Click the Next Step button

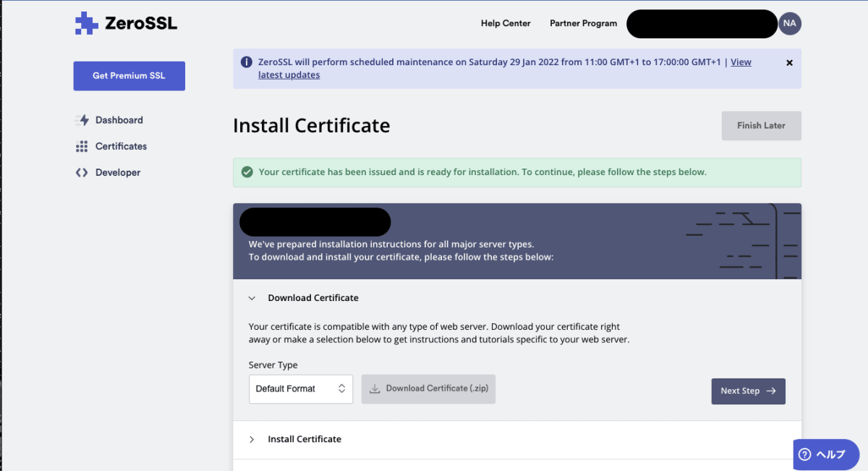pyautogui.click(x=748, y=391)
